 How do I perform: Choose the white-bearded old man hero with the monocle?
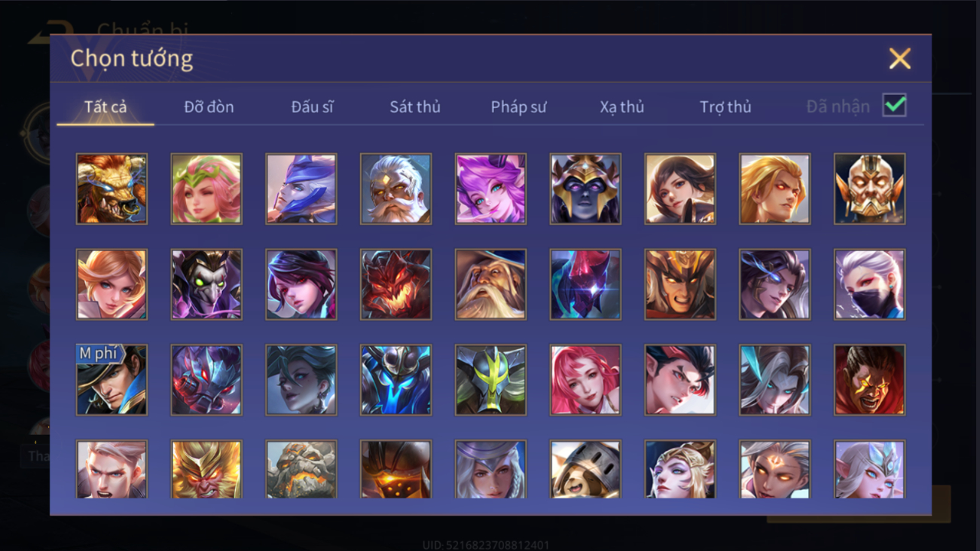point(395,188)
